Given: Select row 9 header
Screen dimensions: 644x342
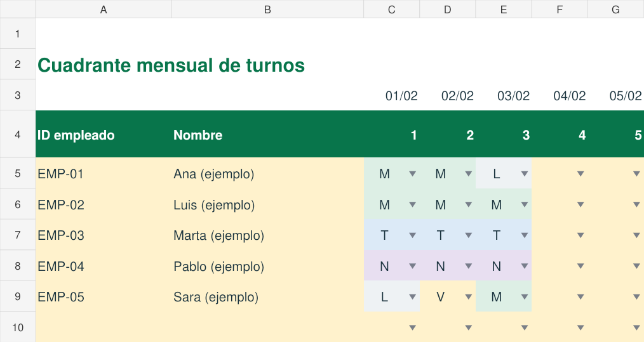Looking at the screenshot, I should click(18, 296).
